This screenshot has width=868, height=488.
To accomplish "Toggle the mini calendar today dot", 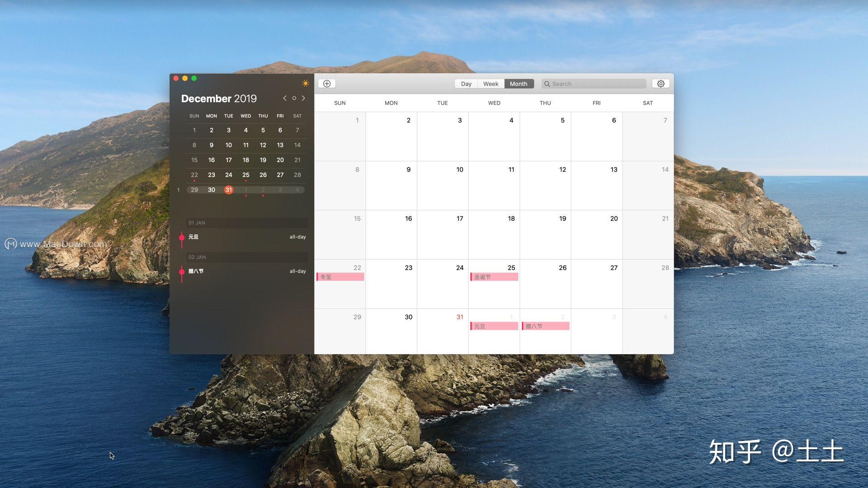I will pyautogui.click(x=293, y=98).
